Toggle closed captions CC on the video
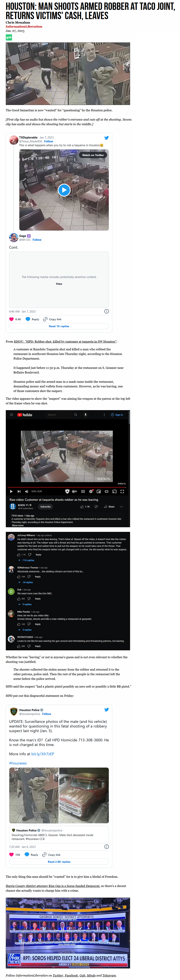This screenshot has height=980, width=180. tap(83, 491)
